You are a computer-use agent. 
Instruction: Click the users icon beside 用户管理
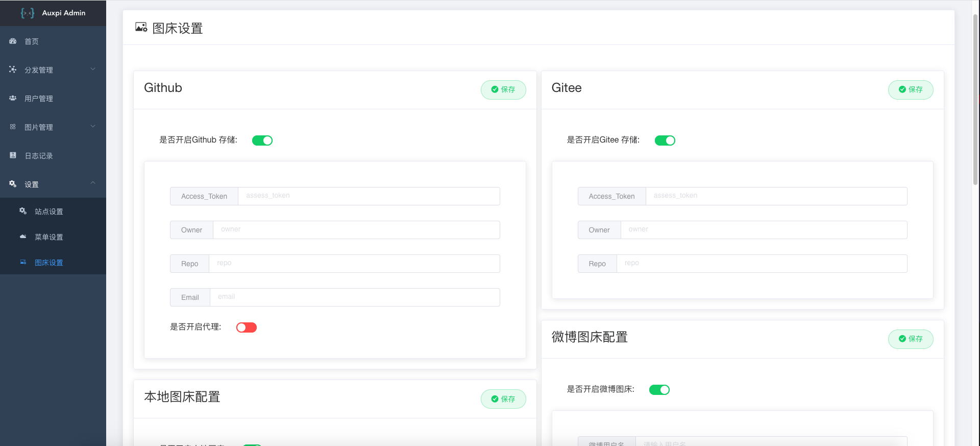coord(13,98)
